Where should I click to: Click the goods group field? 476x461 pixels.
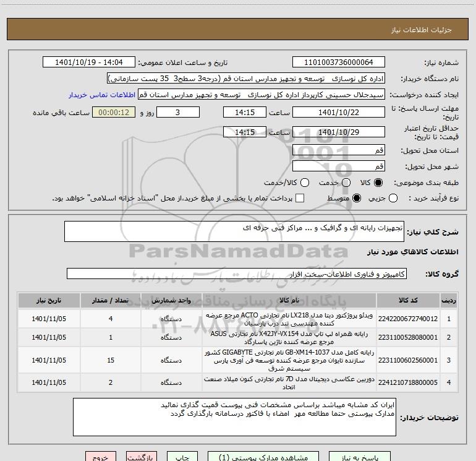pyautogui.click(x=237, y=274)
